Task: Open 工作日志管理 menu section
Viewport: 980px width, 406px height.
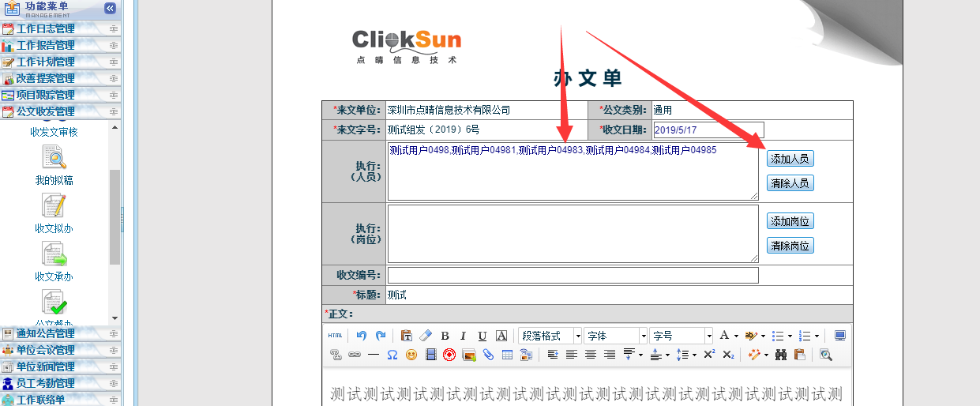Action: click(61, 29)
